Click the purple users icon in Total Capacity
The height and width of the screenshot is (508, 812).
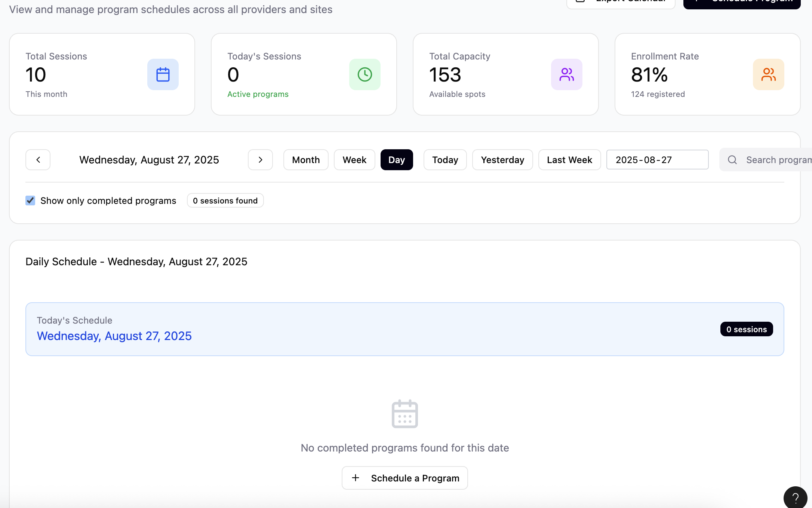coord(566,74)
